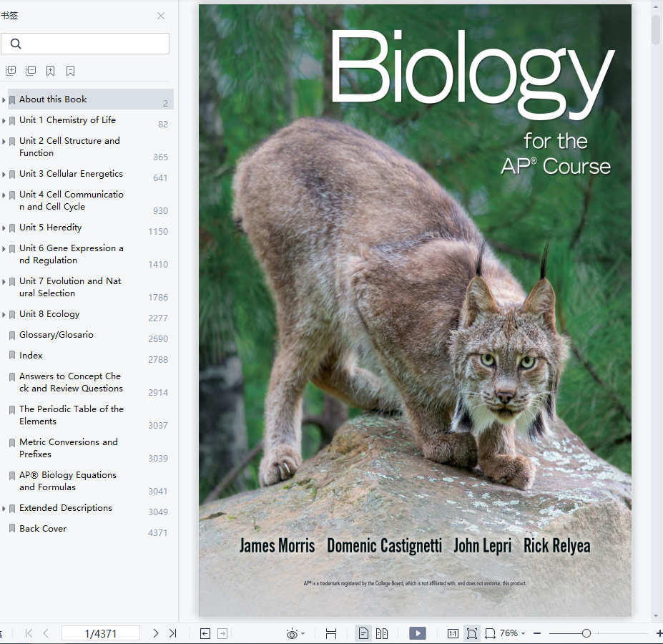Open About this Book bookmark
This screenshot has height=644, width=663.
point(53,99)
